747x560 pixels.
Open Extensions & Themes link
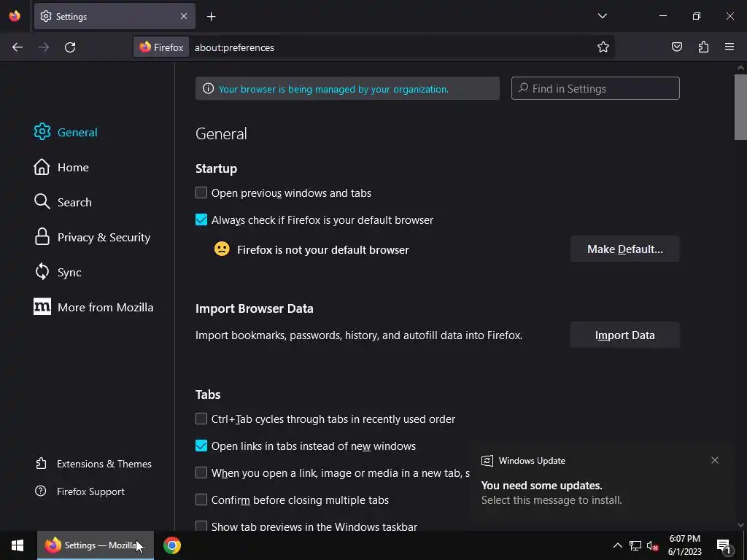click(x=94, y=464)
